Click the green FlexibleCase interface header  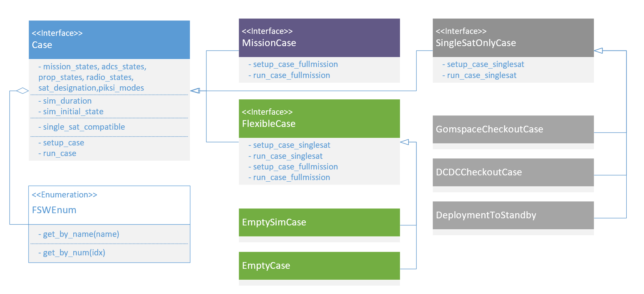pos(319,119)
